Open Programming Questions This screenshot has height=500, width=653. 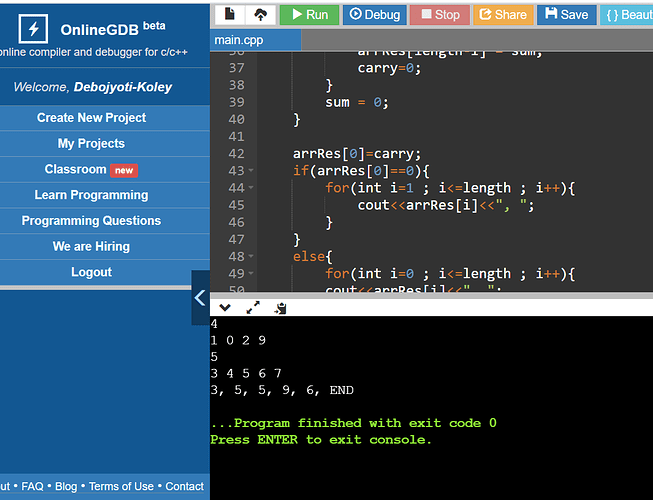click(x=91, y=221)
